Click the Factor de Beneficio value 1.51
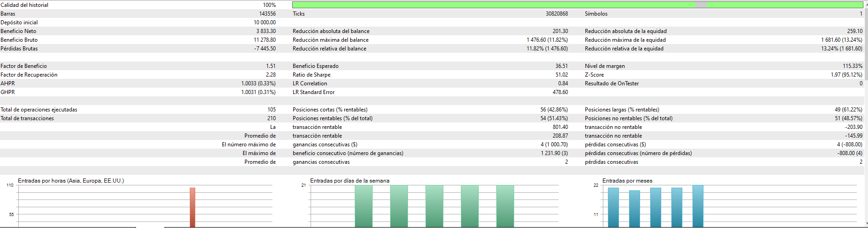Screen dimensions: 868x228 (x=271, y=66)
